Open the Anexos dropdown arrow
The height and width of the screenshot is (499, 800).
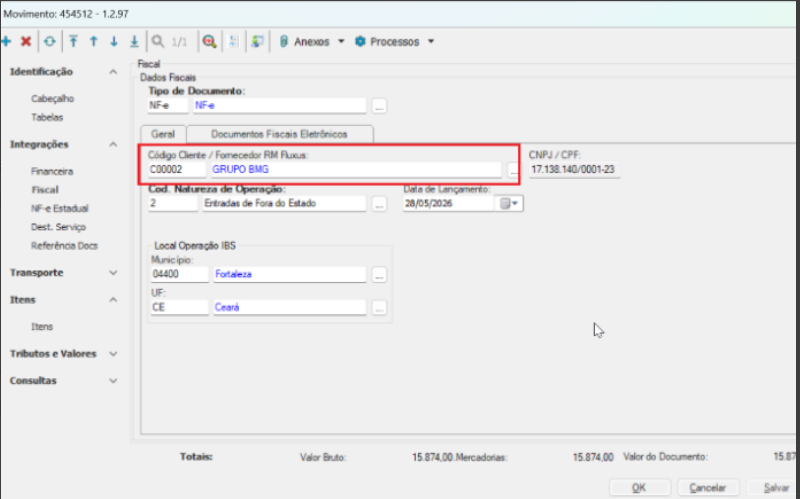[x=341, y=41]
